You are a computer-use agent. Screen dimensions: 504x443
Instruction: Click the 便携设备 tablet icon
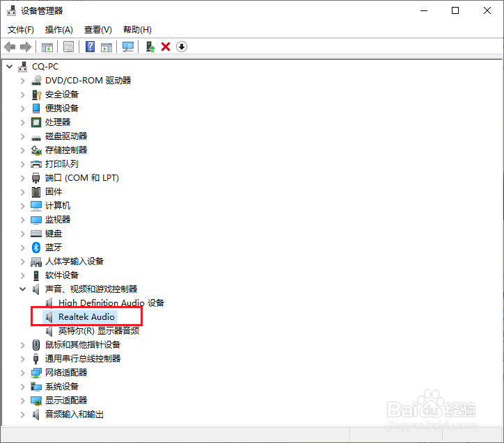[36, 108]
